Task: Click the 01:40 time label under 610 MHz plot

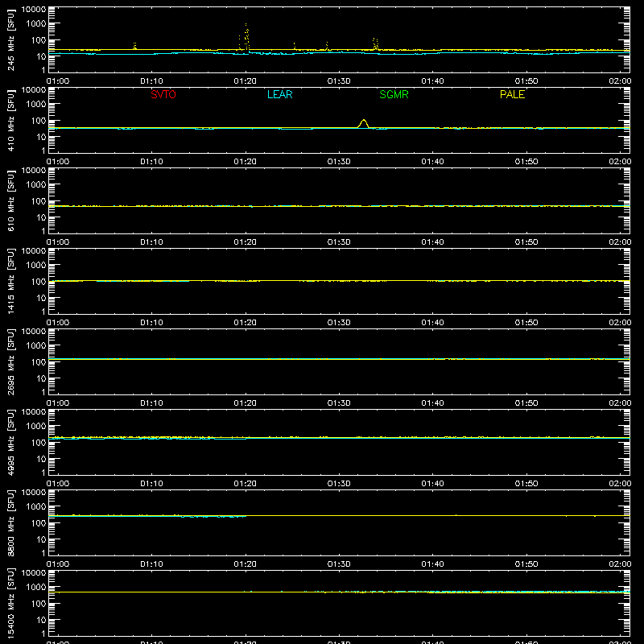Action: [432, 242]
